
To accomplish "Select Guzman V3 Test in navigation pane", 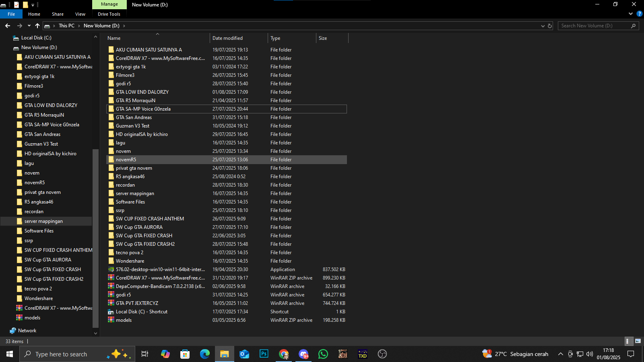I will [x=41, y=144].
